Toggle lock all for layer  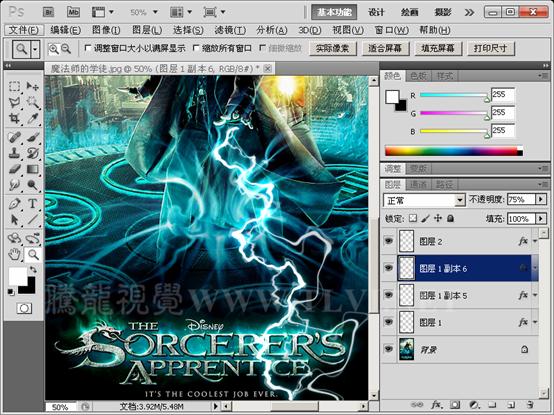(450, 219)
